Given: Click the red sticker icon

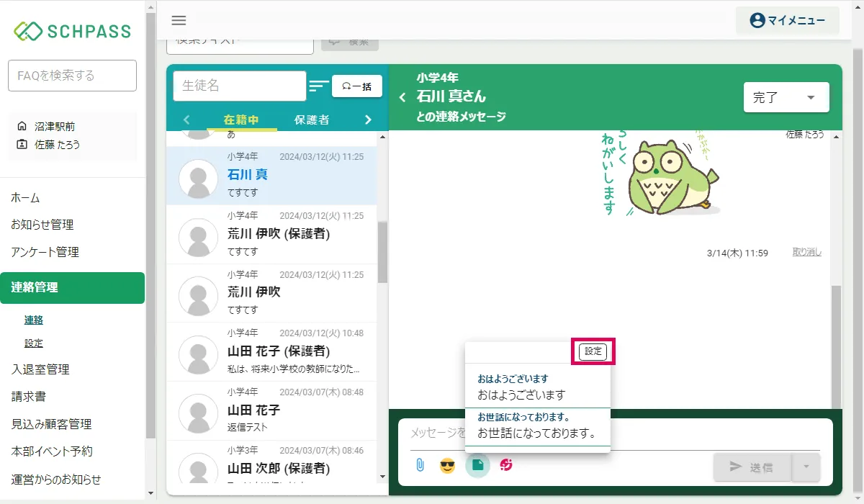Looking at the screenshot, I should 506,465.
